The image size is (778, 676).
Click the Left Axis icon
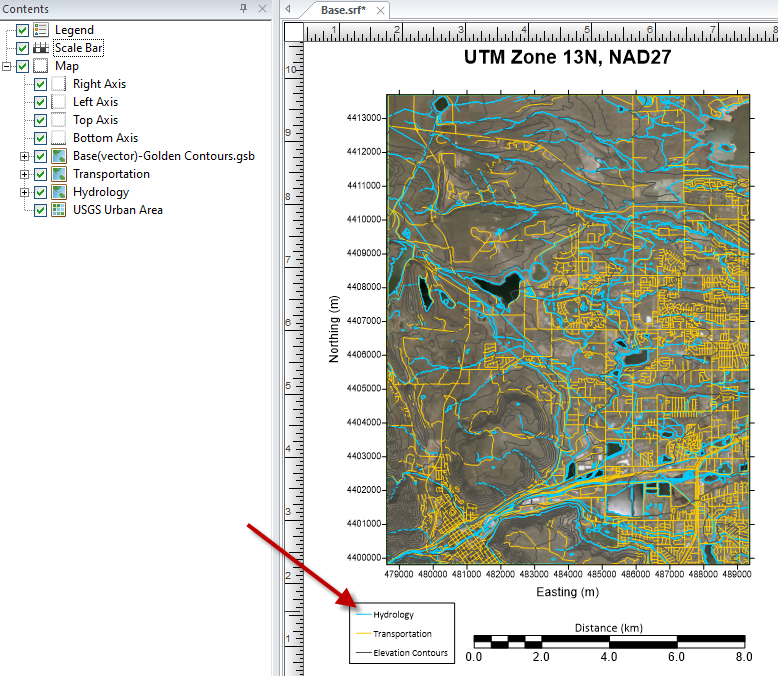[59, 102]
